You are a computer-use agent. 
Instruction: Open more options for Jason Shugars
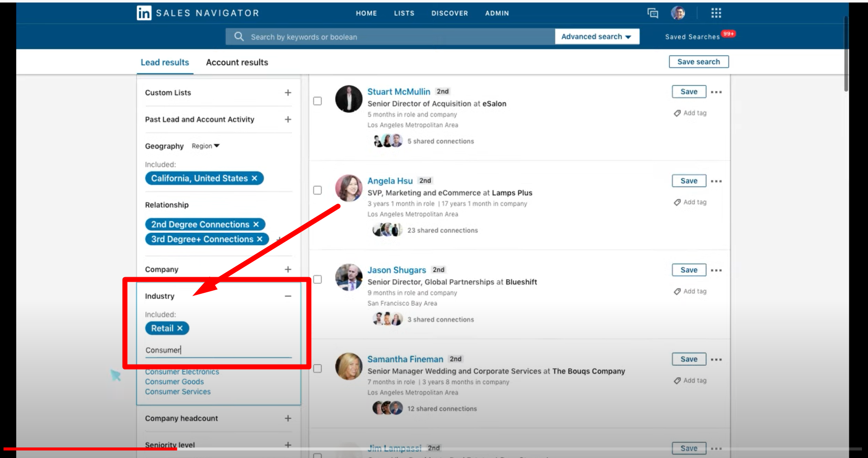click(716, 270)
